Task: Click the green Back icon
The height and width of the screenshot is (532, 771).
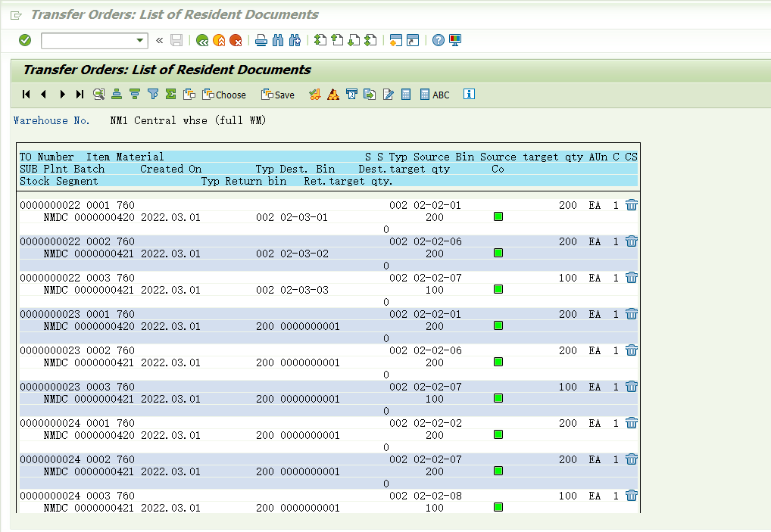Action: (x=202, y=40)
